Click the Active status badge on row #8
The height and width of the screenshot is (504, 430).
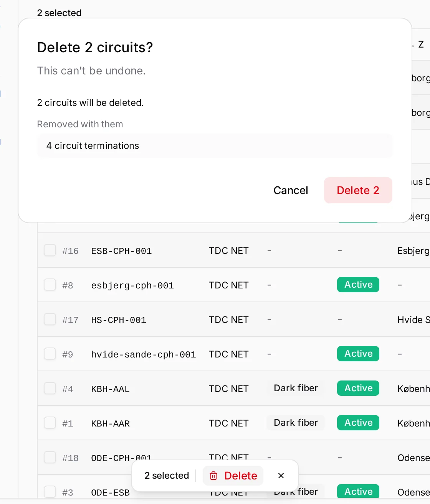tap(358, 285)
